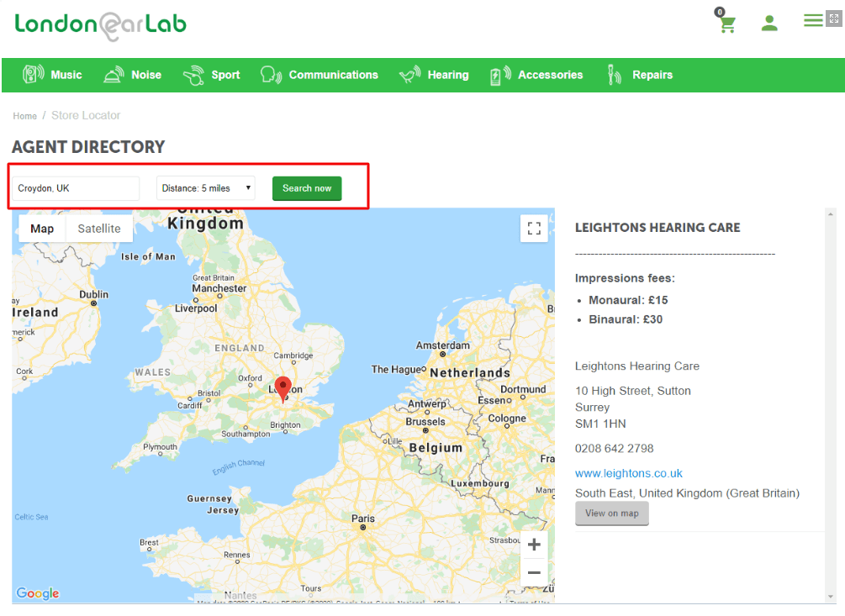Click the Communications headset icon
This screenshot has width=845, height=616.
[x=271, y=75]
